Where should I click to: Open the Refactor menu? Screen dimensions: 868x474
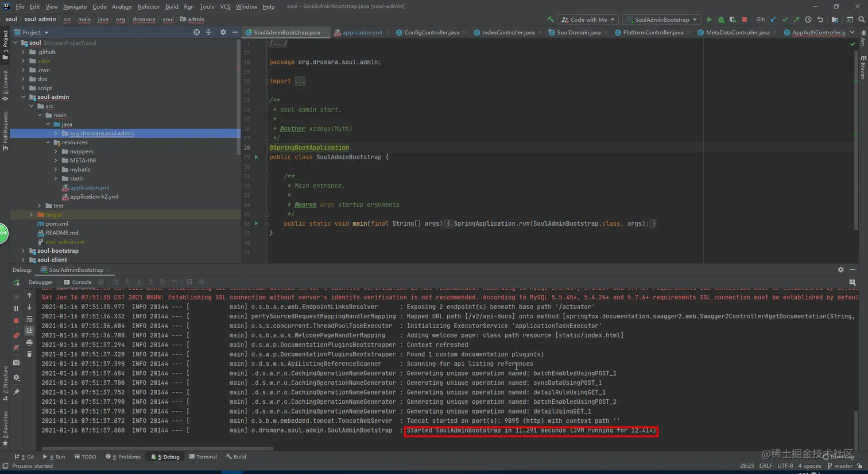pyautogui.click(x=149, y=6)
